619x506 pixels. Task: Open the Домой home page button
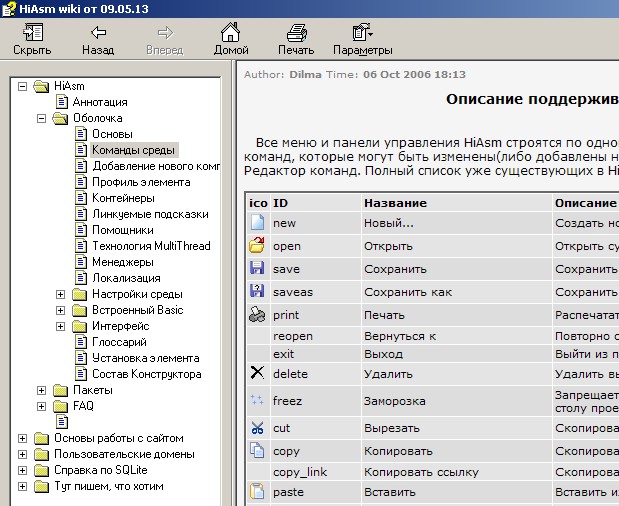(x=231, y=33)
